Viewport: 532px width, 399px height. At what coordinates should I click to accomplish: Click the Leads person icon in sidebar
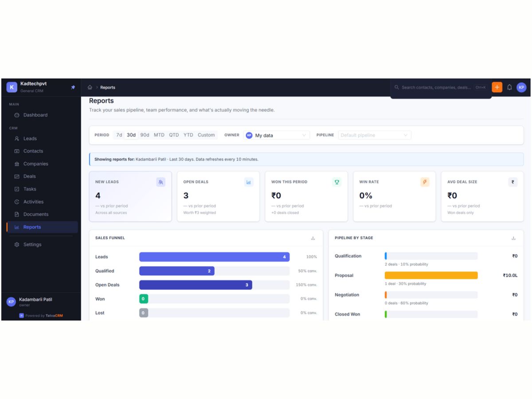click(x=17, y=139)
